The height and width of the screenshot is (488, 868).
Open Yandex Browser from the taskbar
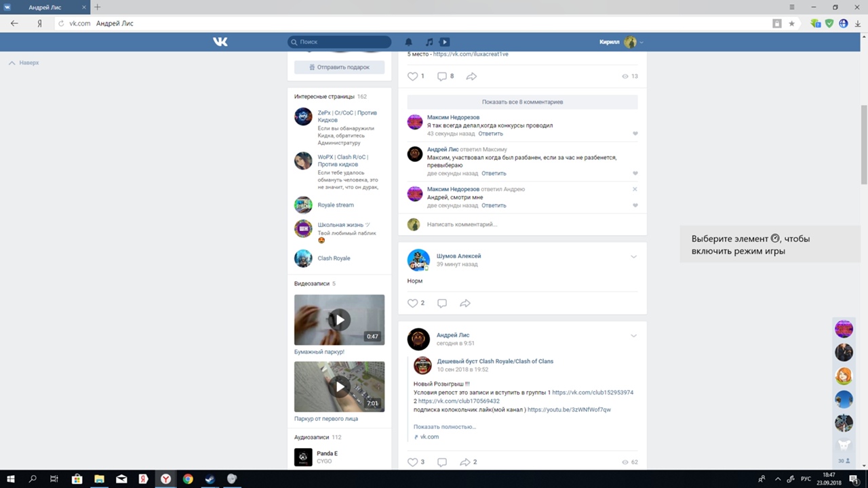tap(165, 479)
